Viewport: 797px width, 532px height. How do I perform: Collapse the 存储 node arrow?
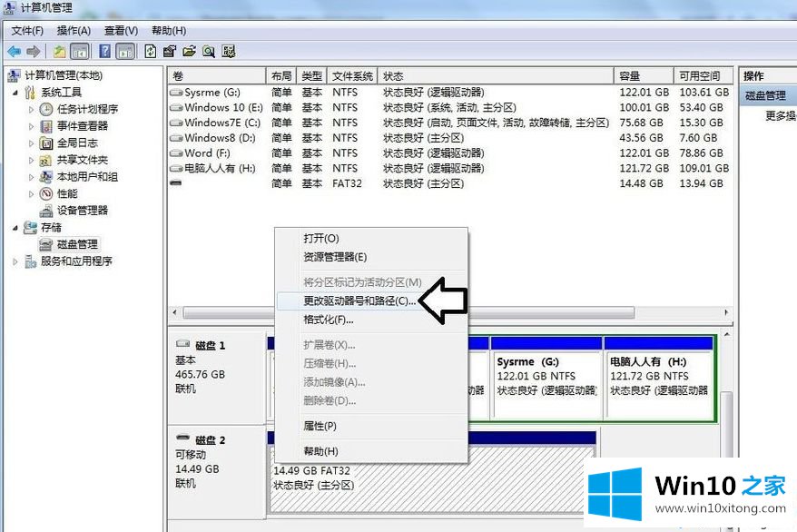click(15, 227)
